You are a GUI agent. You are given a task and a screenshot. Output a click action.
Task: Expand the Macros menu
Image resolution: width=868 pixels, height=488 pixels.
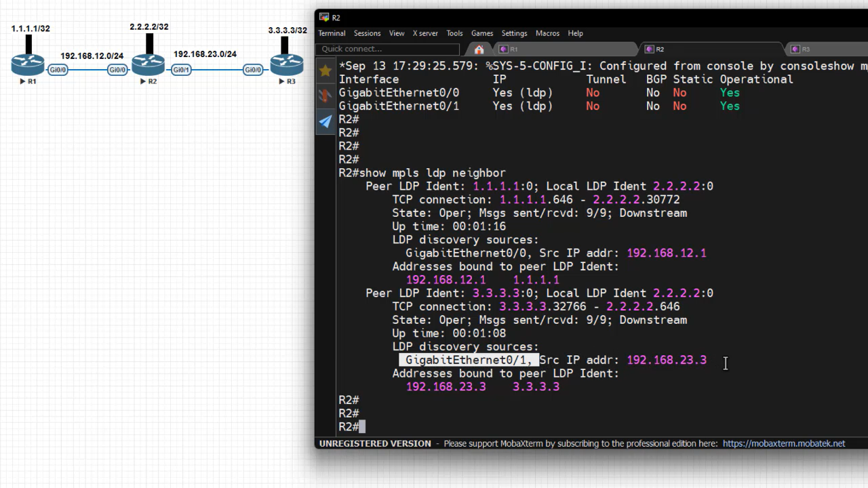click(547, 33)
